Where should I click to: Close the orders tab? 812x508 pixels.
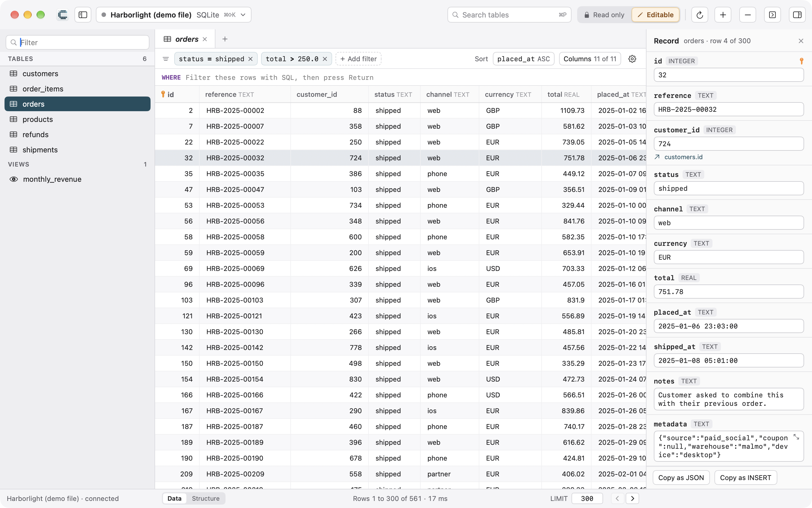point(205,39)
